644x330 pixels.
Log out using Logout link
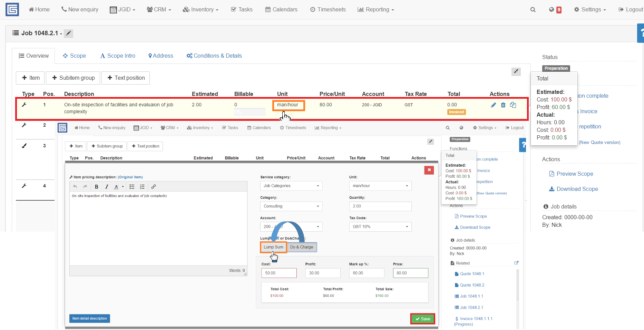[631, 10]
